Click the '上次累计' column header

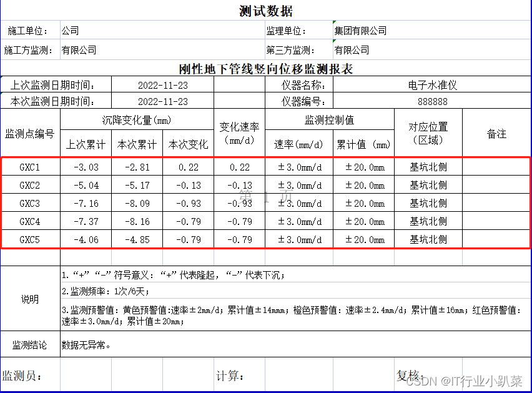pos(86,144)
